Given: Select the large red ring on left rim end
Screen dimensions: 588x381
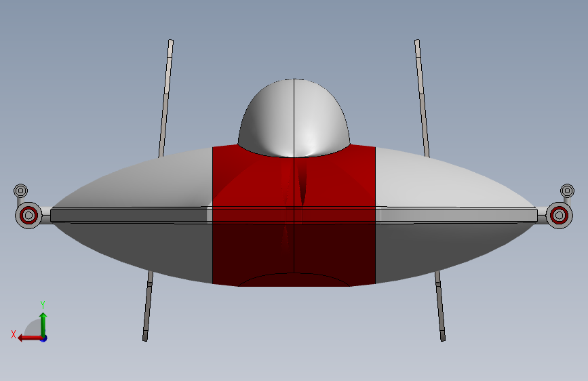Looking at the screenshot, I should [28, 216].
